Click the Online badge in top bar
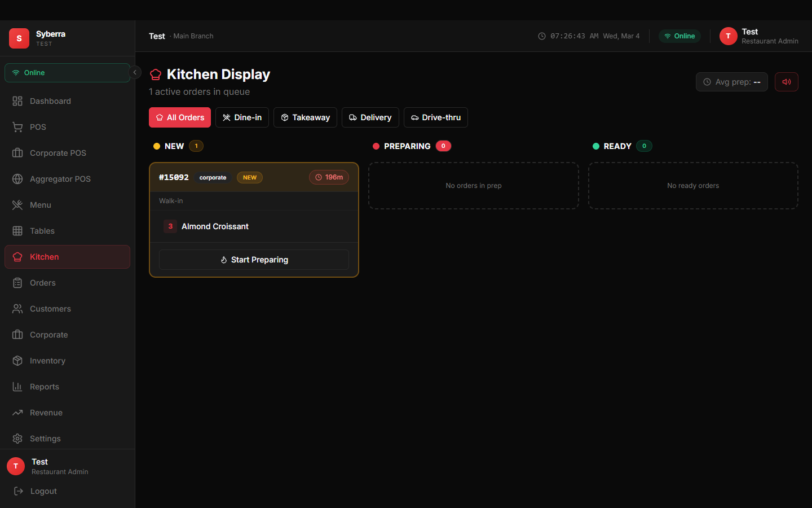This screenshot has width=812, height=508. pyautogui.click(x=679, y=36)
